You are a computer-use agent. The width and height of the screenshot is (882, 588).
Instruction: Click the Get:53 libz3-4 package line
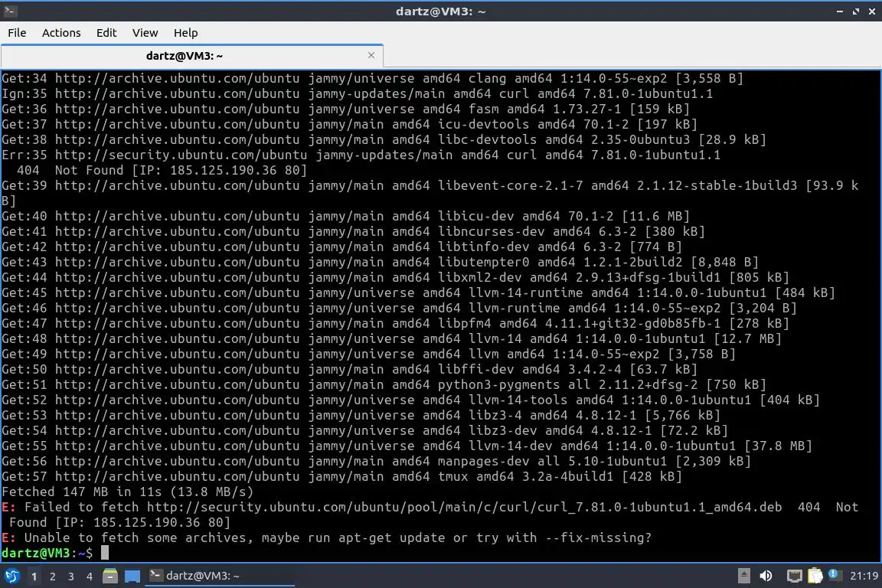[x=361, y=415]
